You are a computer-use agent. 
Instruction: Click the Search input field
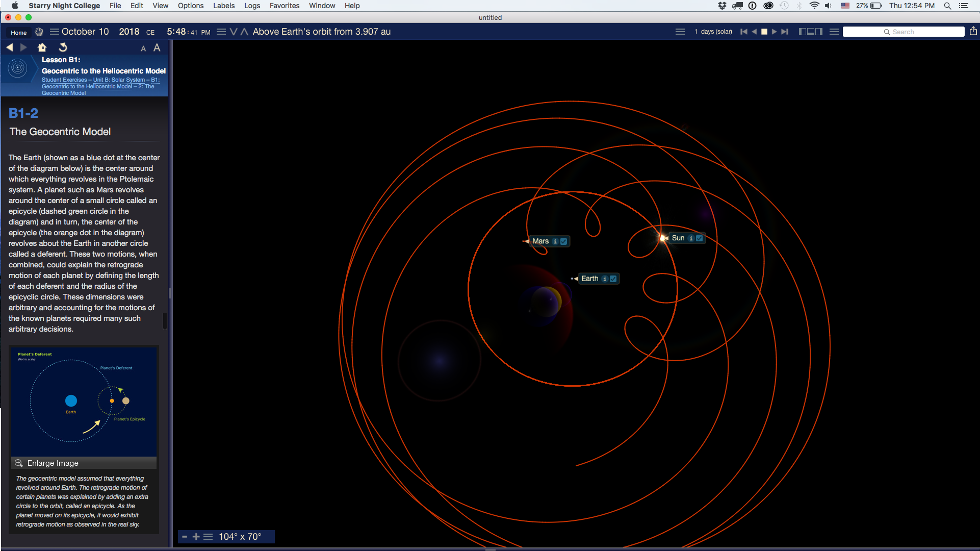point(904,32)
